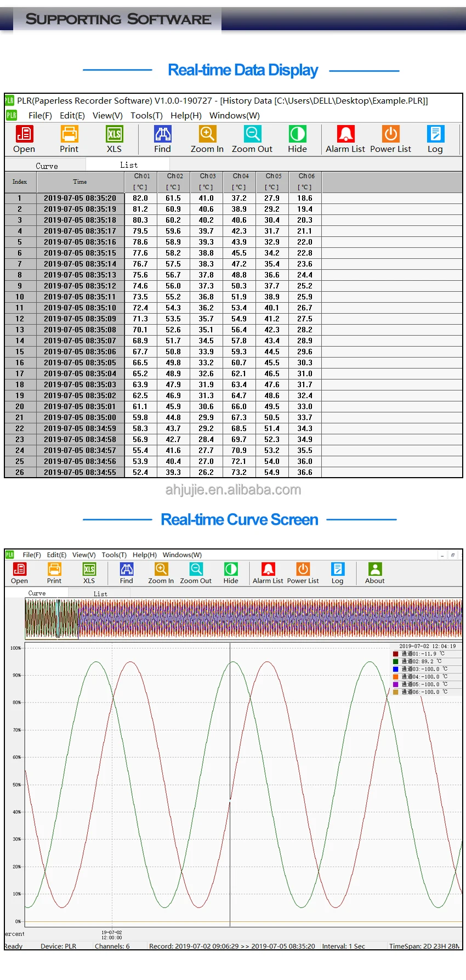Click the green channel 02 legend swatch
This screenshot has height=980, width=466.
(x=396, y=661)
